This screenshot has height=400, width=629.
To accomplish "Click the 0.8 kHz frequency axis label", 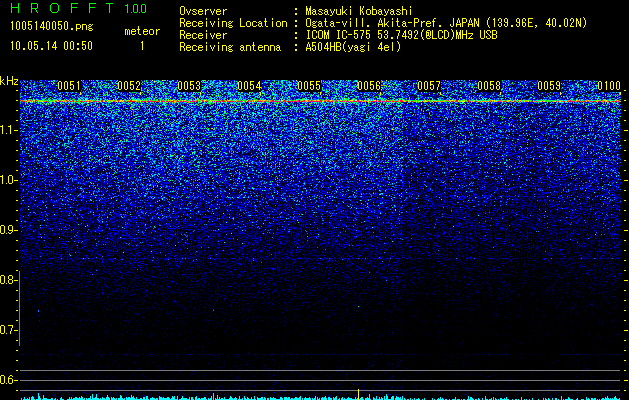I will click(8, 280).
